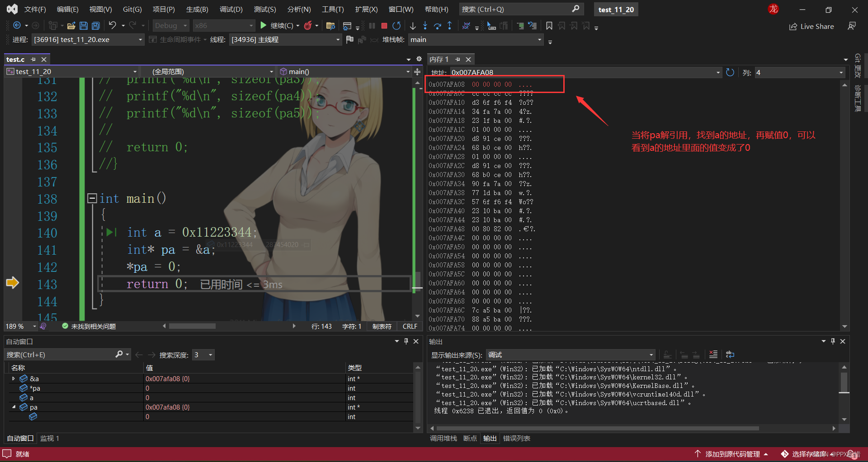Image resolution: width=868 pixels, height=462 pixels.
Task: Toggle word wrap in output panel
Action: point(730,355)
